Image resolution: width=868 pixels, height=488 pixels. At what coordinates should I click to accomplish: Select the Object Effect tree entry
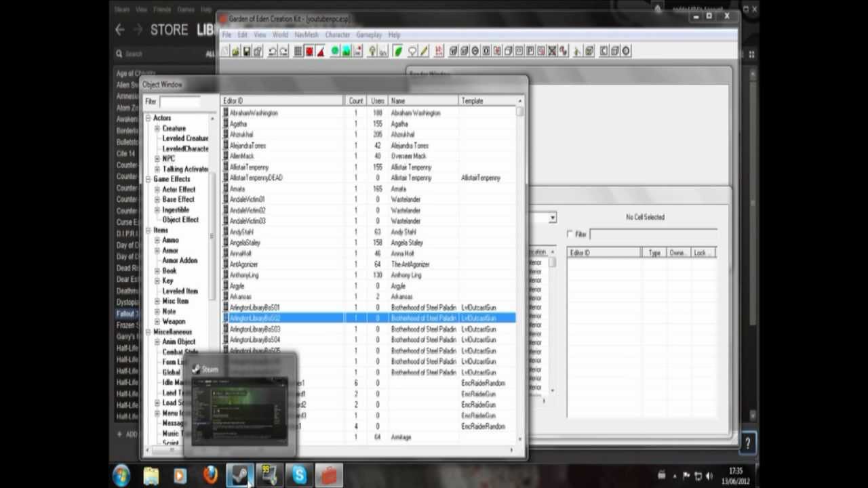click(180, 220)
